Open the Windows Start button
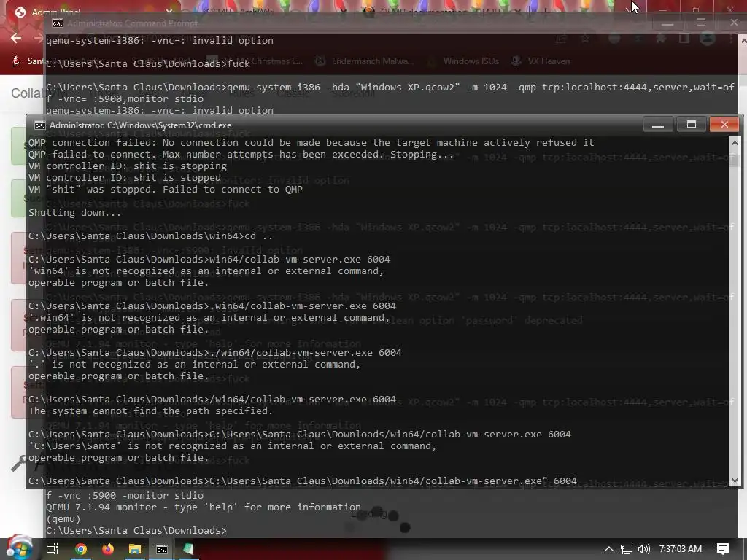Viewport: 747px width, 560px height. click(19, 548)
